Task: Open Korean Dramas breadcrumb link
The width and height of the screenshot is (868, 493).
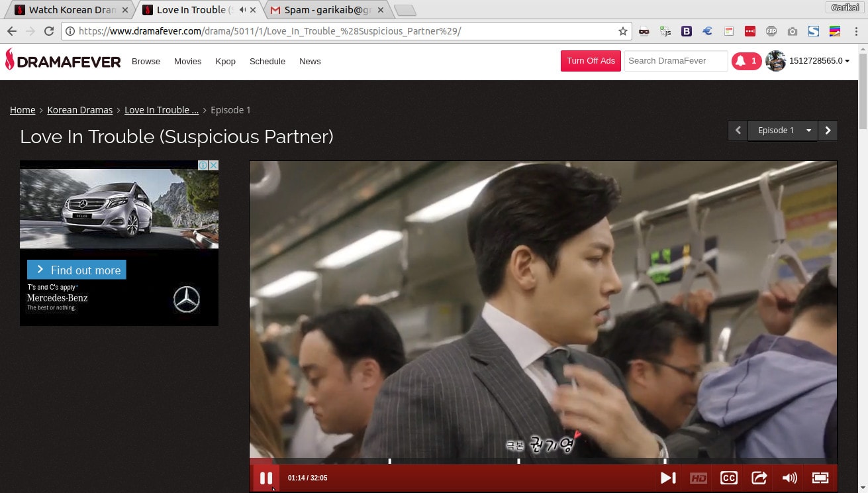Action: pos(80,110)
